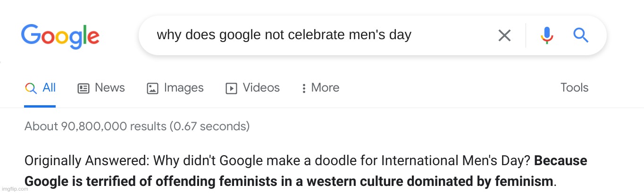Expand the three-dot More menu icon

tap(304, 88)
